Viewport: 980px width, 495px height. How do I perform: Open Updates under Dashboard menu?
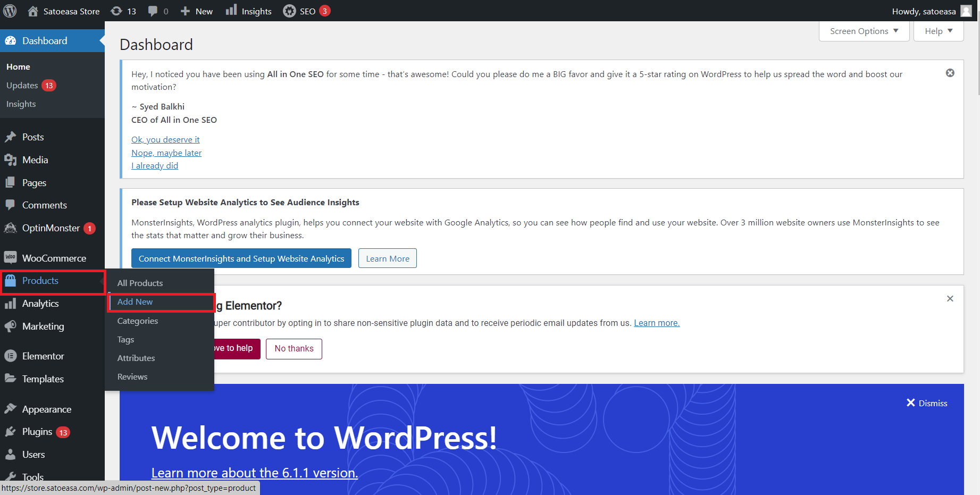pos(22,85)
